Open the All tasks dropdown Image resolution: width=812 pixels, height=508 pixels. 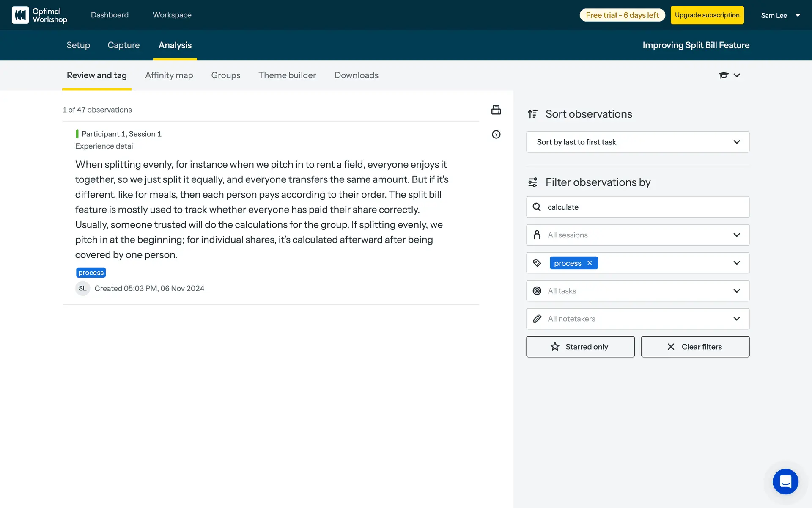point(637,291)
